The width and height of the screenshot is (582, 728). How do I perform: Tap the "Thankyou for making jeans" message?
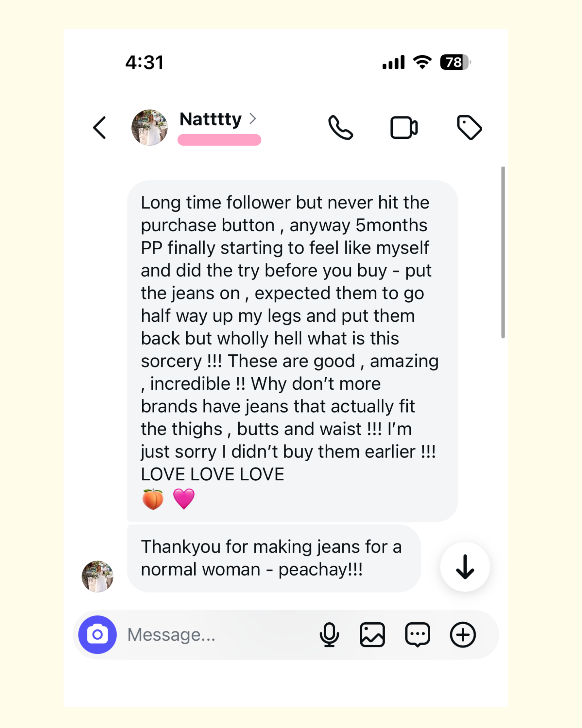[274, 558]
